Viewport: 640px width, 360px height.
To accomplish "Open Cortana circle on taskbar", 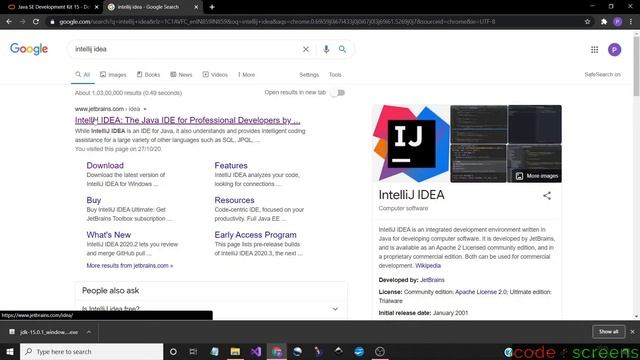I will pyautogui.click(x=173, y=351).
